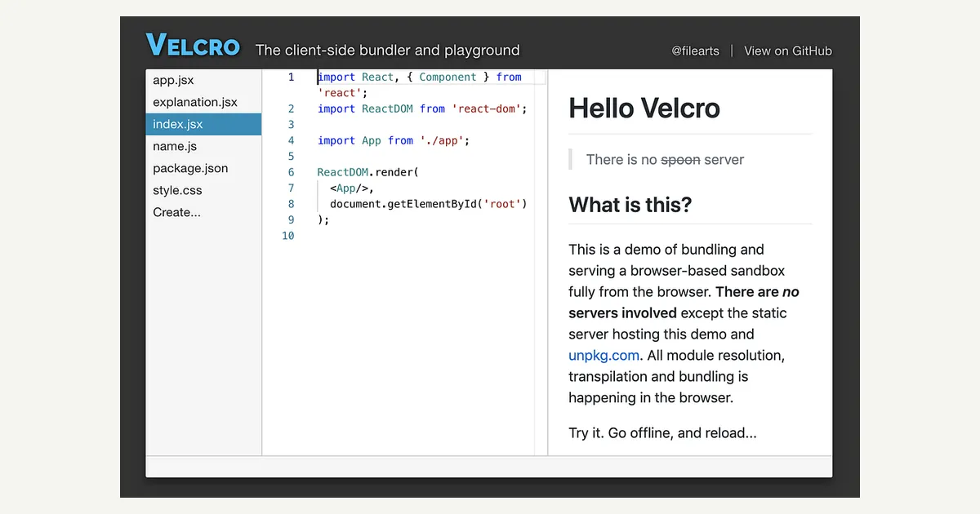Image resolution: width=980 pixels, height=514 pixels.
Task: Click the Component identifier in the import
Action: pos(448,77)
